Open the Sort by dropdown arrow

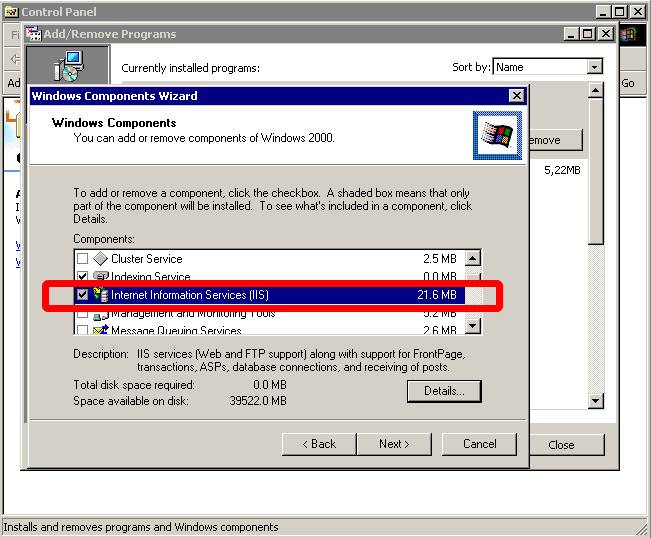point(595,67)
